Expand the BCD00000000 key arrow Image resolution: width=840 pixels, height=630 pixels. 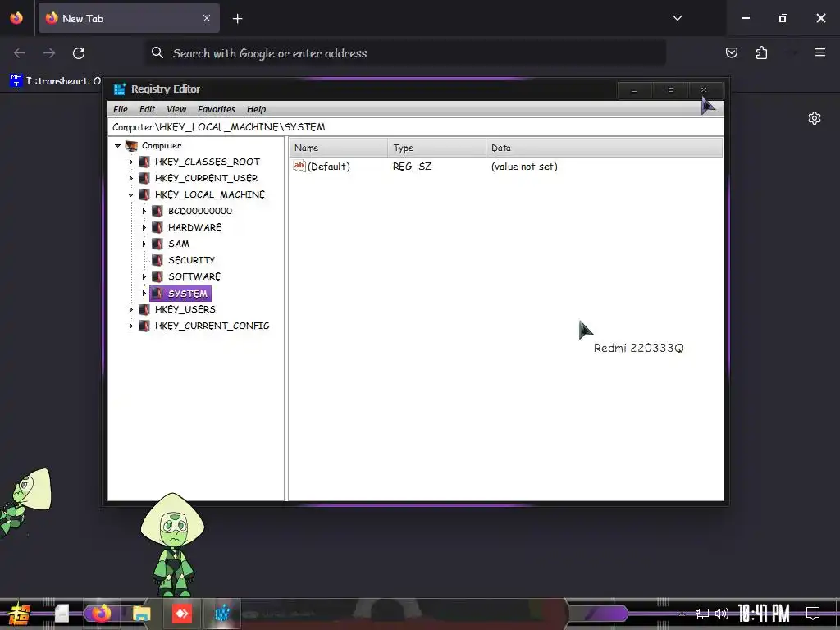click(144, 211)
